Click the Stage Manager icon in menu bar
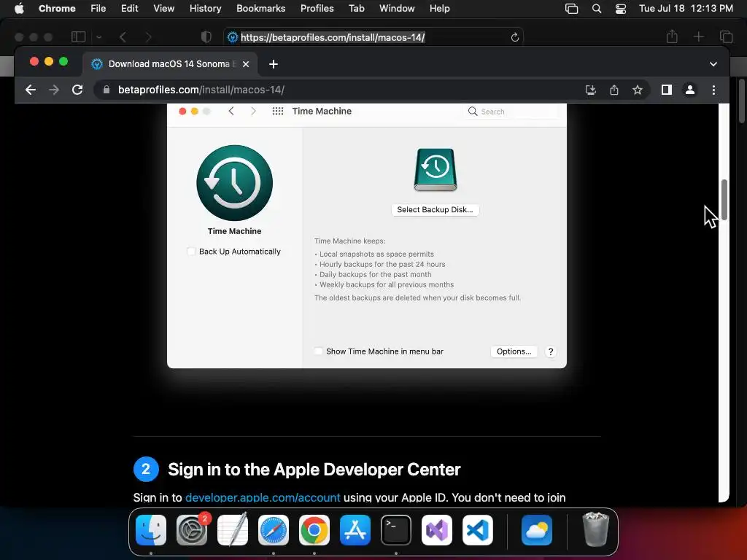Viewport: 747px width, 560px height. (571, 9)
